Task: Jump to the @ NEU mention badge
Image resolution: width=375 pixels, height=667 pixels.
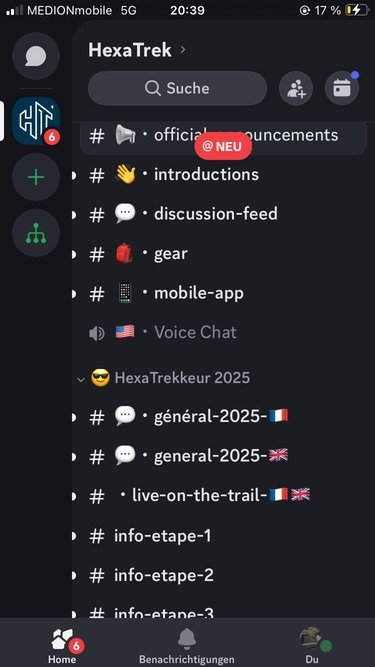Action: (x=223, y=147)
